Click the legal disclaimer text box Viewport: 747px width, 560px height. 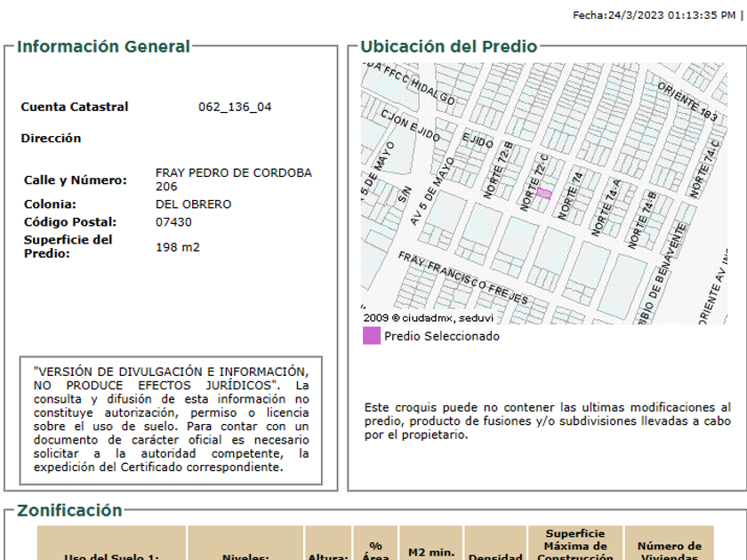click(x=171, y=420)
